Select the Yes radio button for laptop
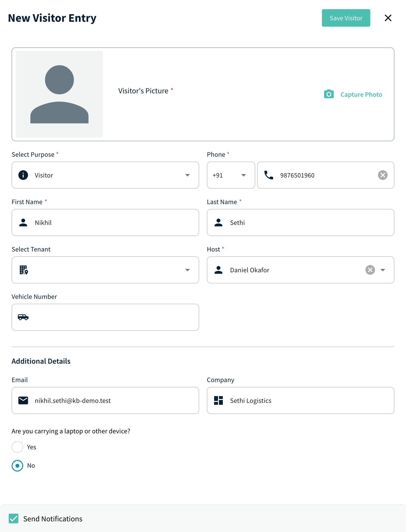The image size is (406, 532). click(x=18, y=447)
